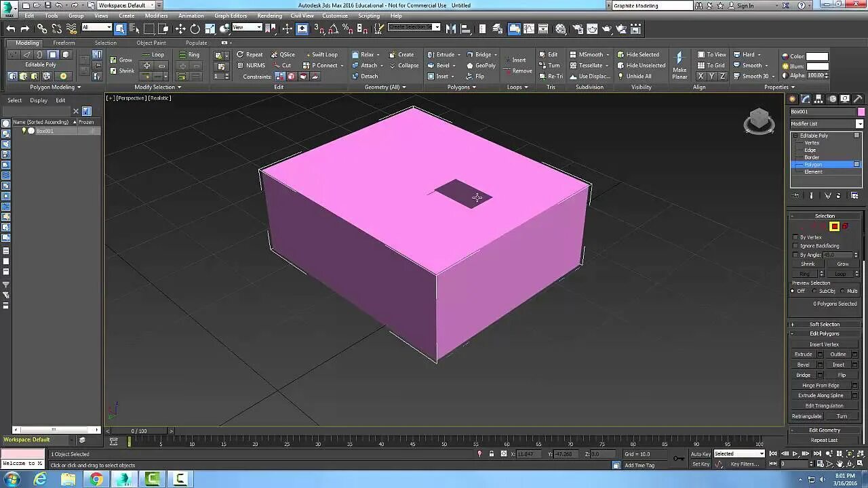This screenshot has width=868, height=488.
Task: Open the Extrude dropdown arrow in ribbon
Action: (x=459, y=54)
